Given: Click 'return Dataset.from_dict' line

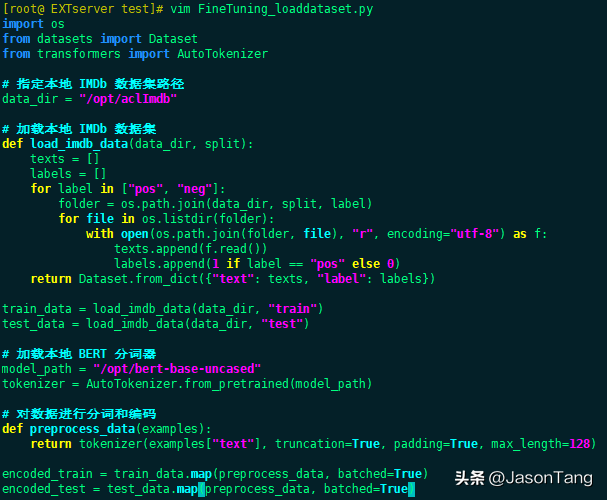Looking at the screenshot, I should click(x=233, y=279).
